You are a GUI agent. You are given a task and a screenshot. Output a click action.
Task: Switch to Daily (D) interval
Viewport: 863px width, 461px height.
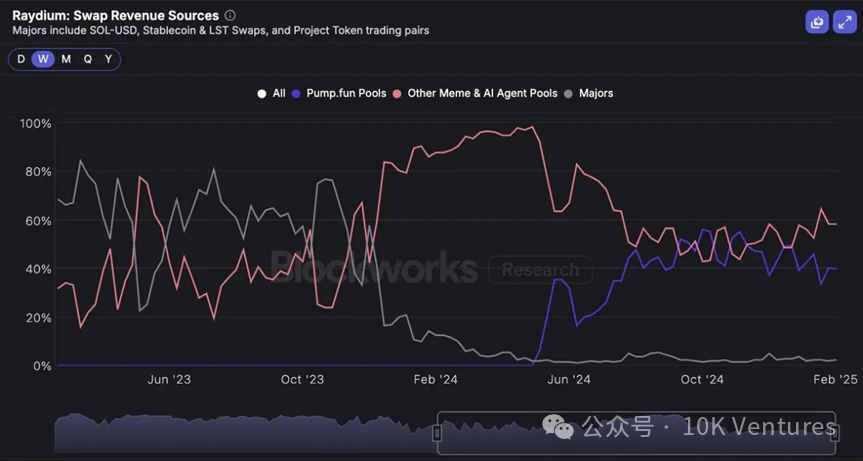pos(21,59)
